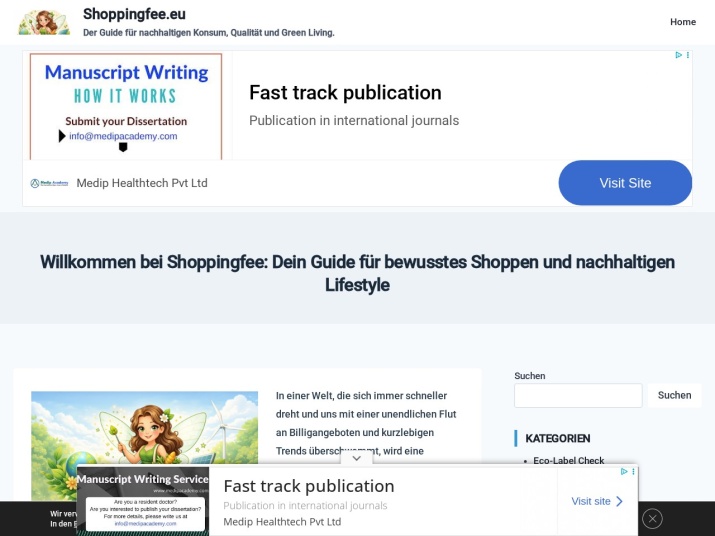Collapse the bottom ad with chevron tab

click(x=357, y=458)
